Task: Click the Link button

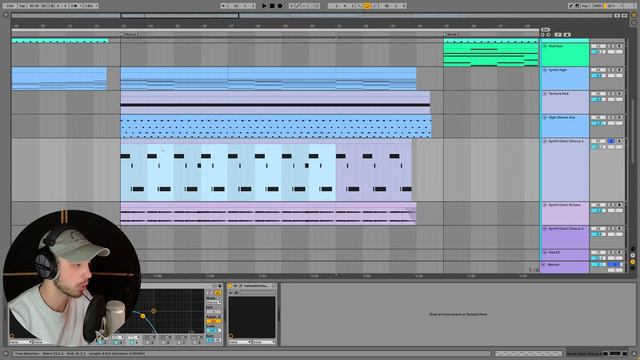Action: (x=10, y=6)
